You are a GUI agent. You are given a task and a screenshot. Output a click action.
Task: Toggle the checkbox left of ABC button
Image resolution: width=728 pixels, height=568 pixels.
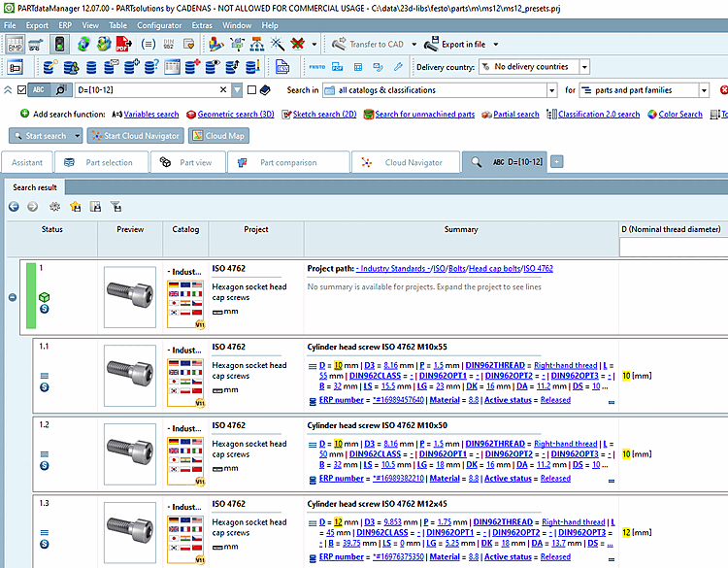22,90
